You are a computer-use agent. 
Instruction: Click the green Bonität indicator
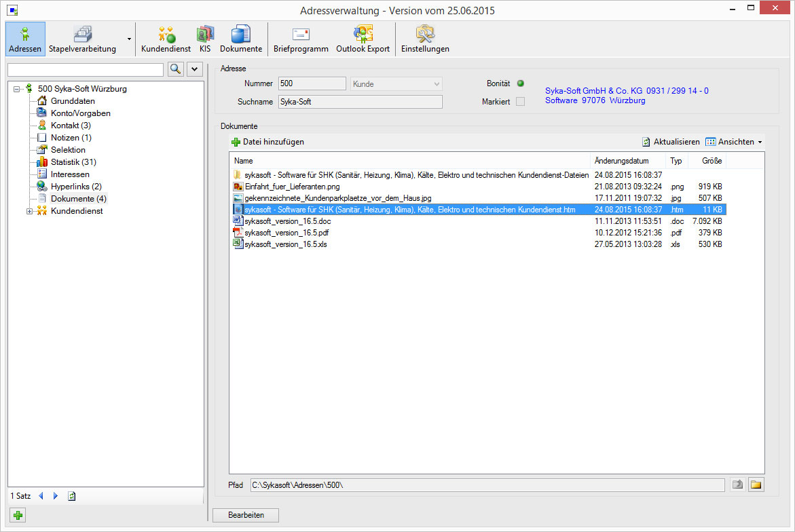pyautogui.click(x=520, y=83)
